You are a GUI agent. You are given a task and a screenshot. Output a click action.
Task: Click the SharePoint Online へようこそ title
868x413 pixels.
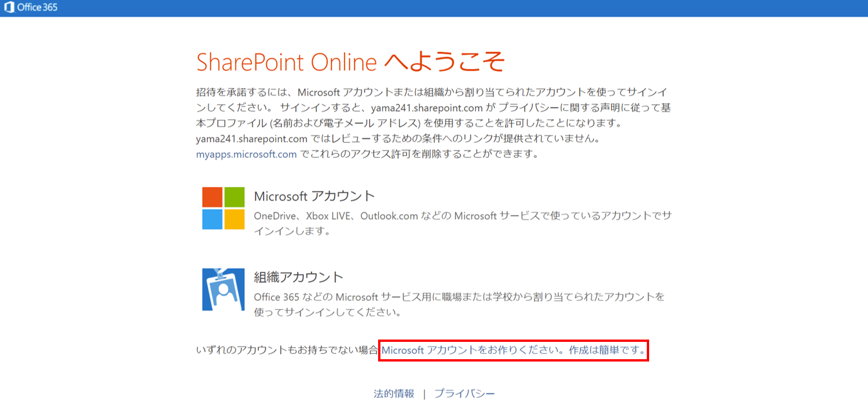point(351,62)
